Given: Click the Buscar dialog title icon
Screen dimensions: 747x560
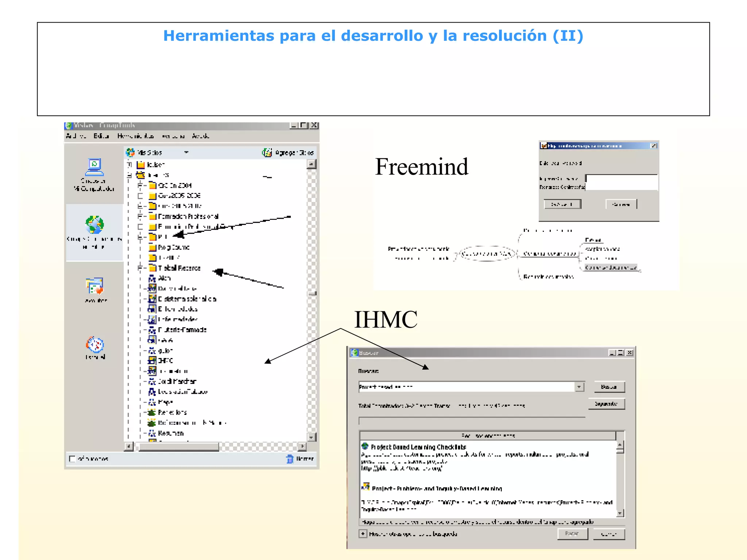Looking at the screenshot, I should click(354, 353).
